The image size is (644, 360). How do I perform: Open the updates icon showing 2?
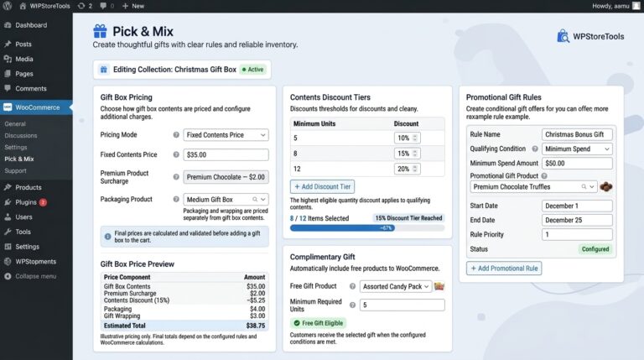click(x=85, y=6)
